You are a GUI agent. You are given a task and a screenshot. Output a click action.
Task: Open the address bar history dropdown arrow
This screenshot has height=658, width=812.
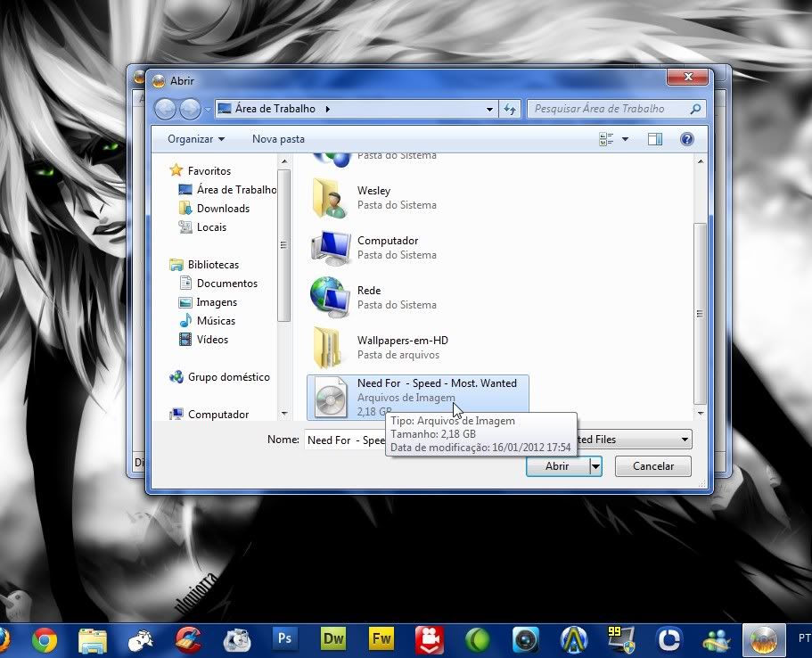(489, 109)
